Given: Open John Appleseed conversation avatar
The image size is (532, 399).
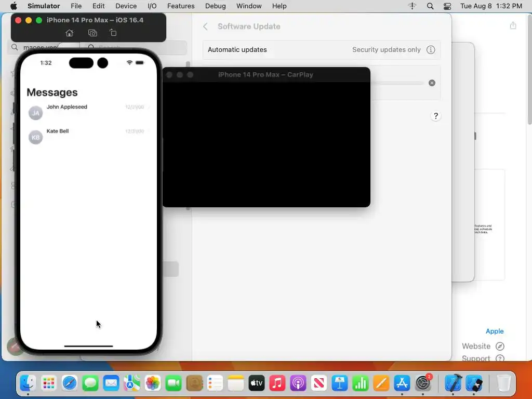Looking at the screenshot, I should click(x=36, y=113).
